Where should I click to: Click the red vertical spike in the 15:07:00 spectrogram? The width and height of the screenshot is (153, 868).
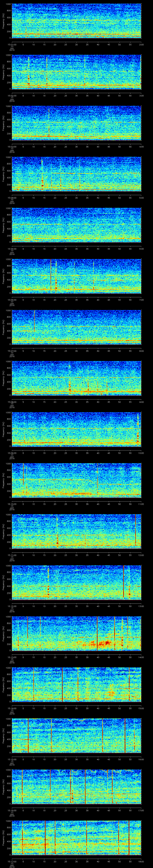point(34,320)
